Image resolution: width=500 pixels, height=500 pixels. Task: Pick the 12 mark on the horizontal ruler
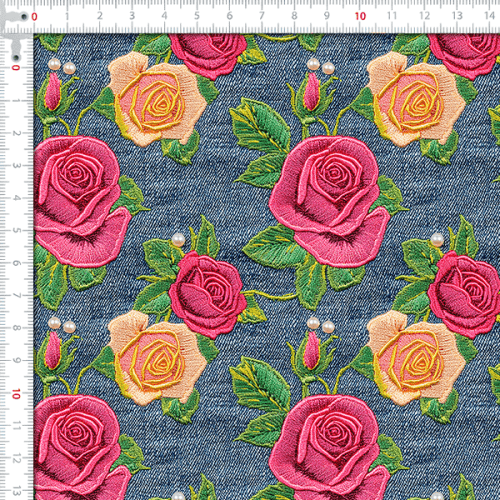click(x=424, y=16)
